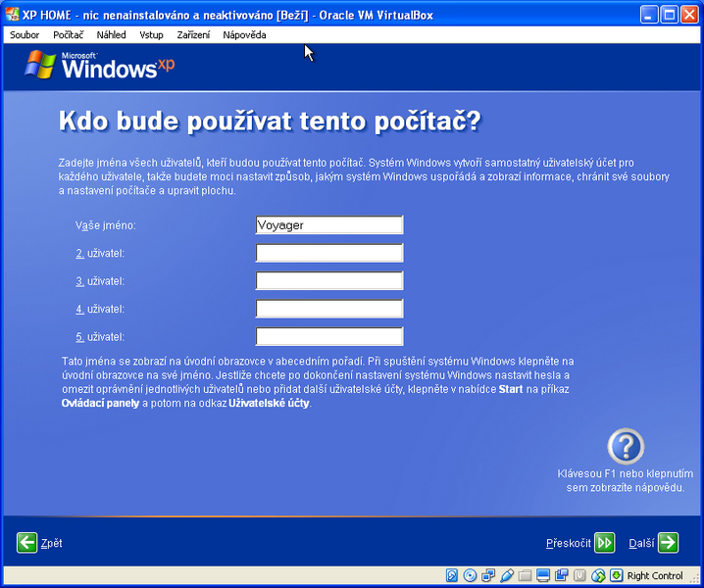Click the network adapter status icon

pyautogui.click(x=488, y=575)
